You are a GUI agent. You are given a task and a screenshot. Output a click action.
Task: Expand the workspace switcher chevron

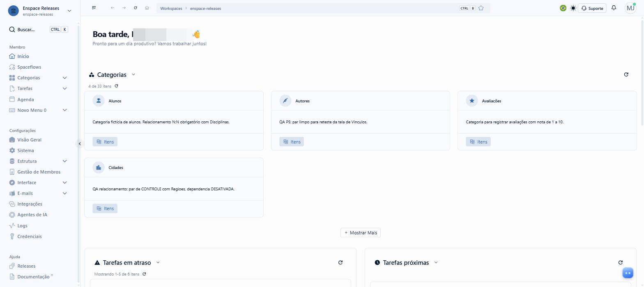(69, 11)
